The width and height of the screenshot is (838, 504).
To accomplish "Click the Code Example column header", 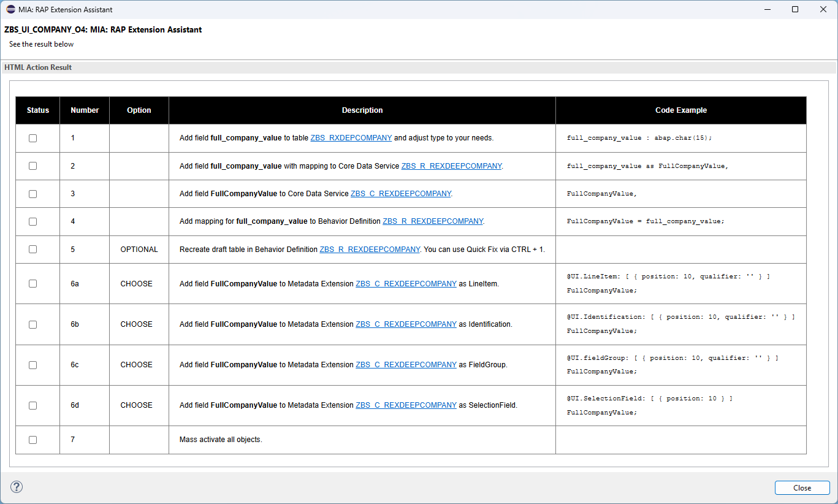I will point(681,110).
